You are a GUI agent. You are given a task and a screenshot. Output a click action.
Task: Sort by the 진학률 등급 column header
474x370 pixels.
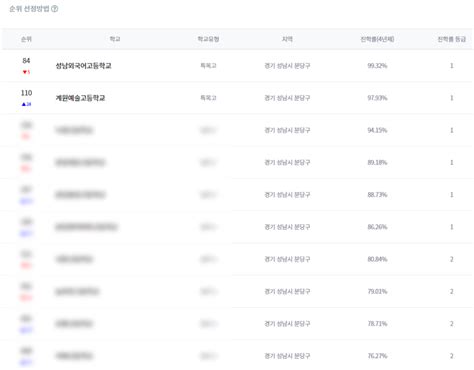[x=452, y=39]
